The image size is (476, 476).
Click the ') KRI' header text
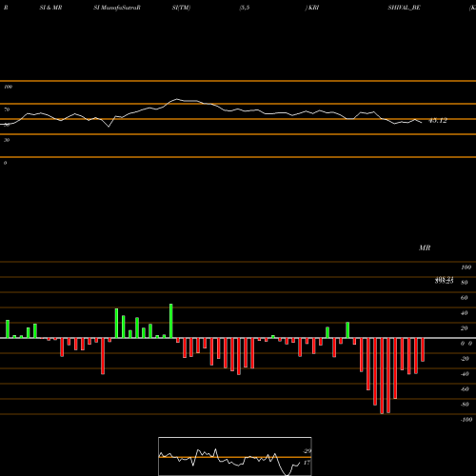coord(312,8)
